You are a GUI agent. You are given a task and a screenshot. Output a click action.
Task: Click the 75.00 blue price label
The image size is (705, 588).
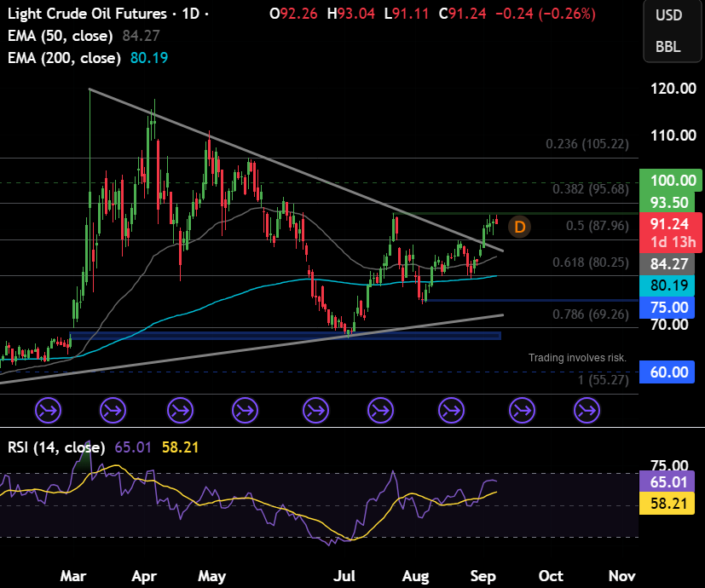[x=667, y=308]
